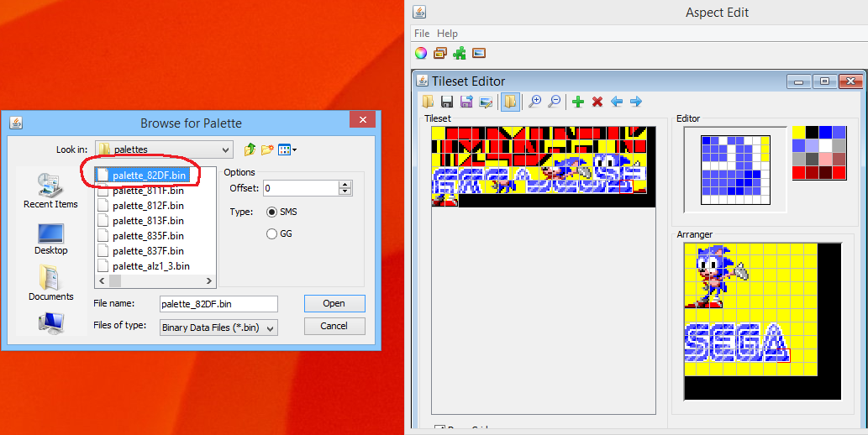
Task: Select file palette_813F.bin
Action: pyautogui.click(x=140, y=221)
